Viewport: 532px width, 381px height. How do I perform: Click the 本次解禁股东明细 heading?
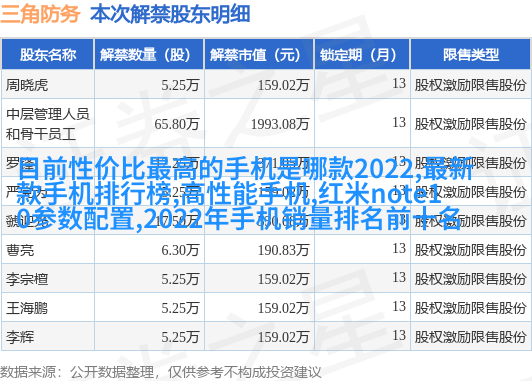pos(170,14)
